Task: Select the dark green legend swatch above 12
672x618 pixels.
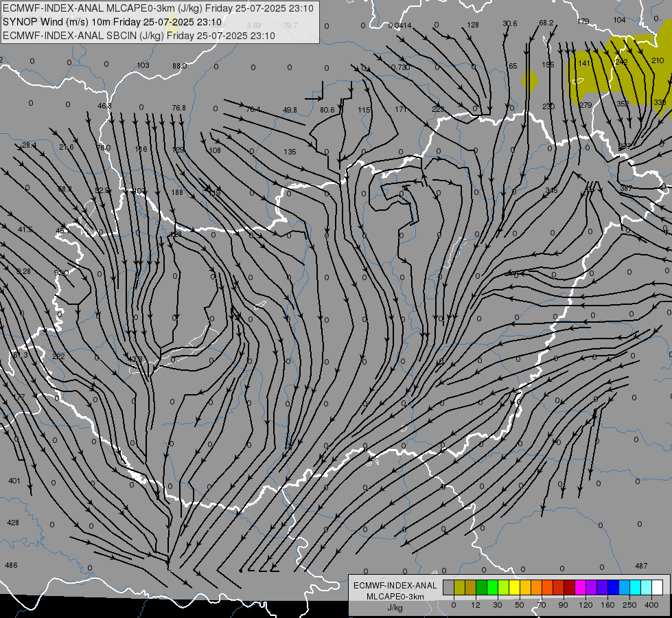Action: [482, 588]
